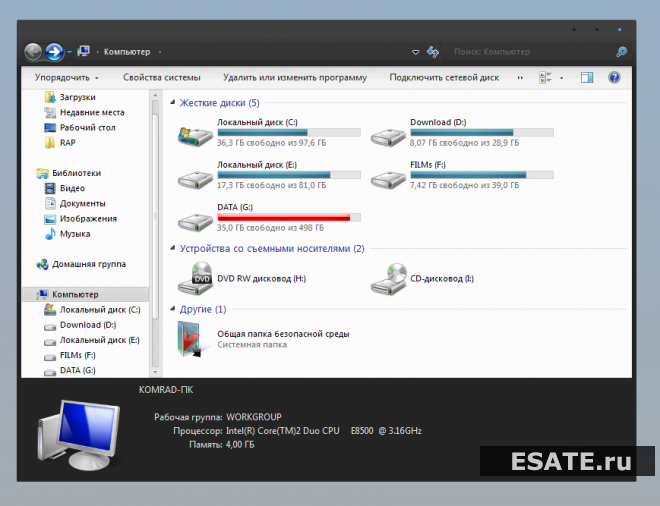The width and height of the screenshot is (660, 506).
Task: Click usage bar of Локальный диск (C:)
Action: tap(289, 132)
